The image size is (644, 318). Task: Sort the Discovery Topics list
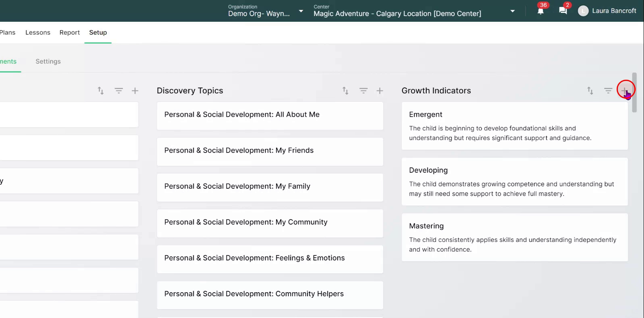click(x=345, y=91)
